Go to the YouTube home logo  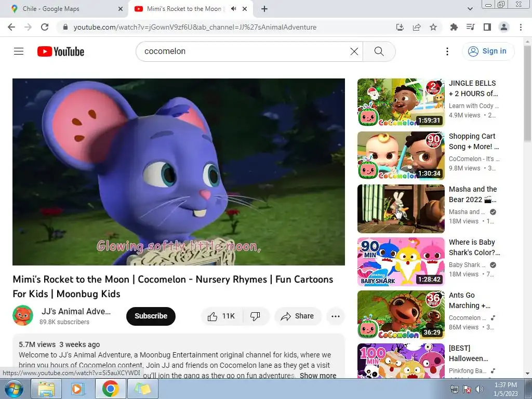click(61, 51)
